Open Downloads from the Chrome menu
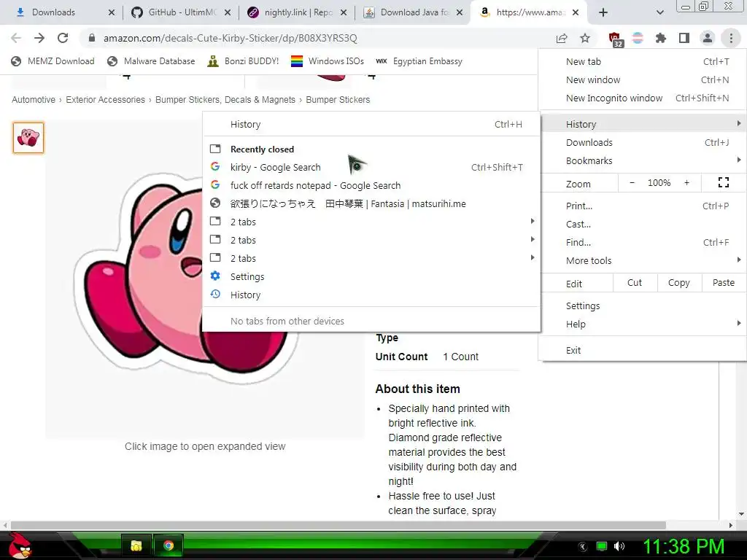Viewport: 747px width, 560px height. [x=643, y=142]
